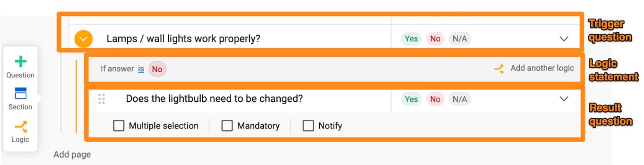Click the branch icon beside Add another logic
Screen dimensions: 644x165
point(499,69)
